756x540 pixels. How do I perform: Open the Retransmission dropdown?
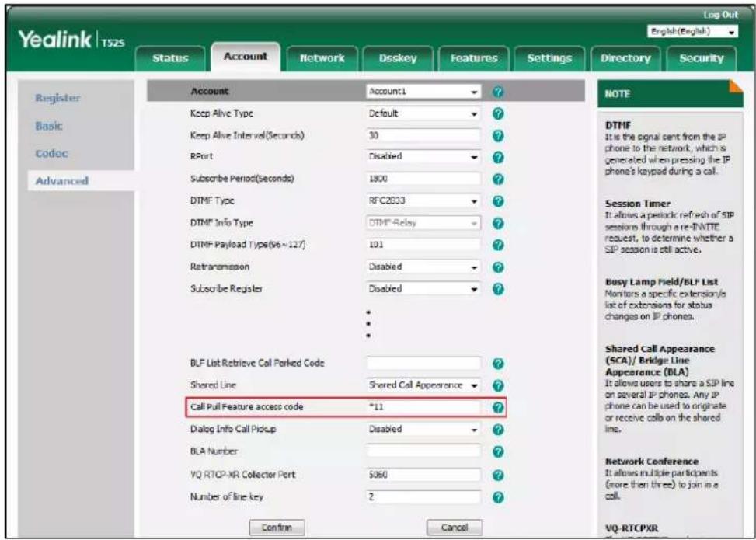point(423,267)
